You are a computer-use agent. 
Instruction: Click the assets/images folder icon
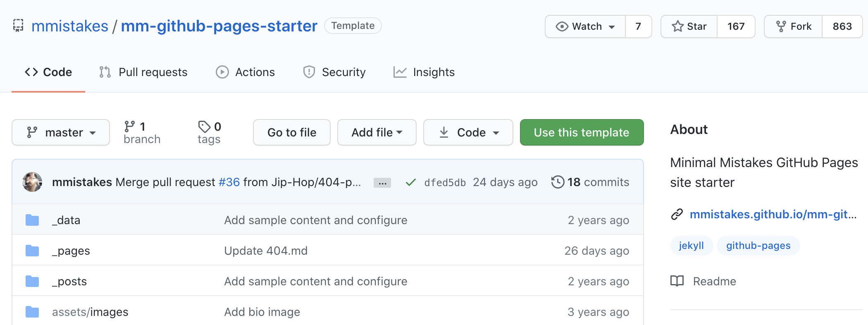tap(32, 312)
